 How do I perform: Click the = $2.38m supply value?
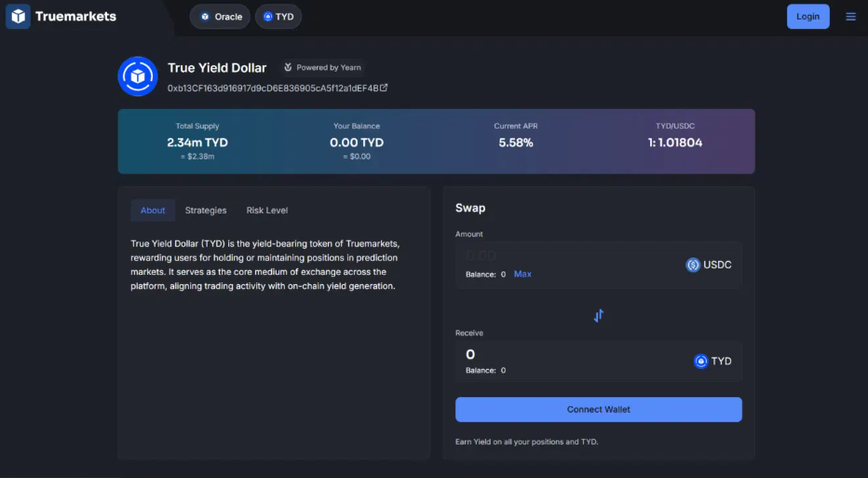pos(197,157)
